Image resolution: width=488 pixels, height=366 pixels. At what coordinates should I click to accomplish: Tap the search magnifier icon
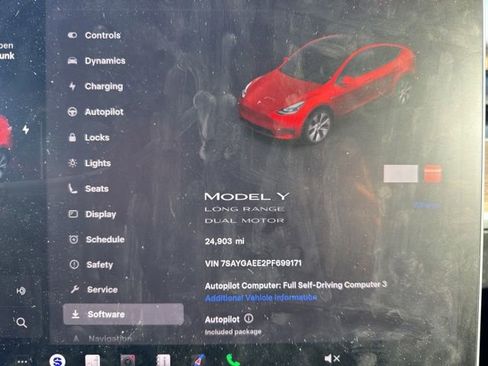[x=22, y=322]
